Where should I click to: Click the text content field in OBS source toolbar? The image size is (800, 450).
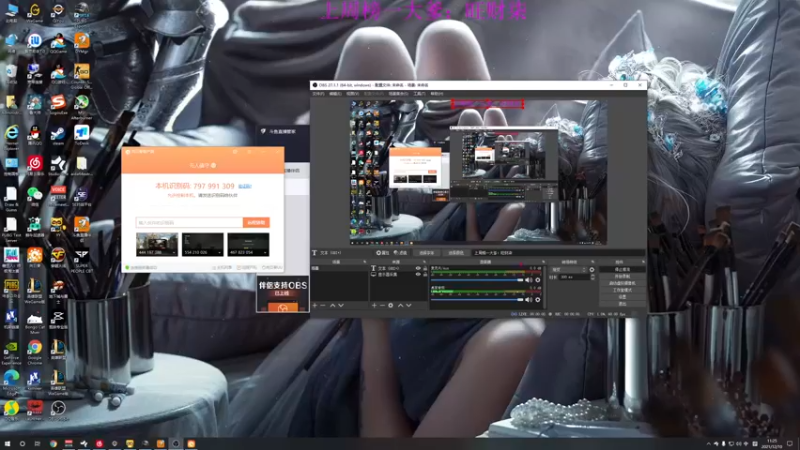click(558, 253)
